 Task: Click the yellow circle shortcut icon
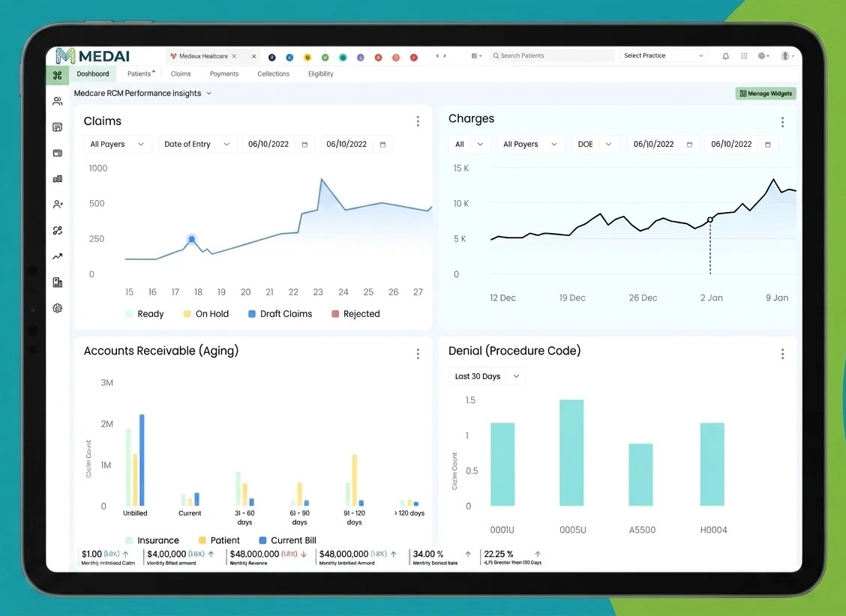[x=307, y=57]
